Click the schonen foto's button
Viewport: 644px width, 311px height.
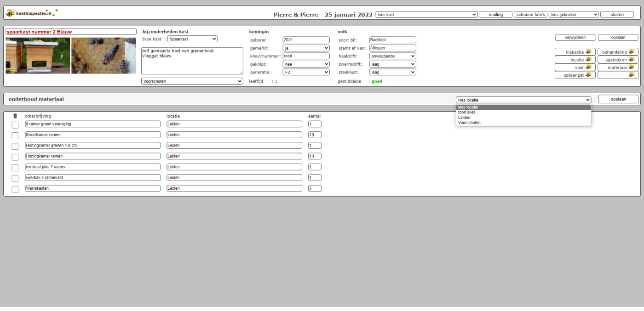tap(530, 15)
